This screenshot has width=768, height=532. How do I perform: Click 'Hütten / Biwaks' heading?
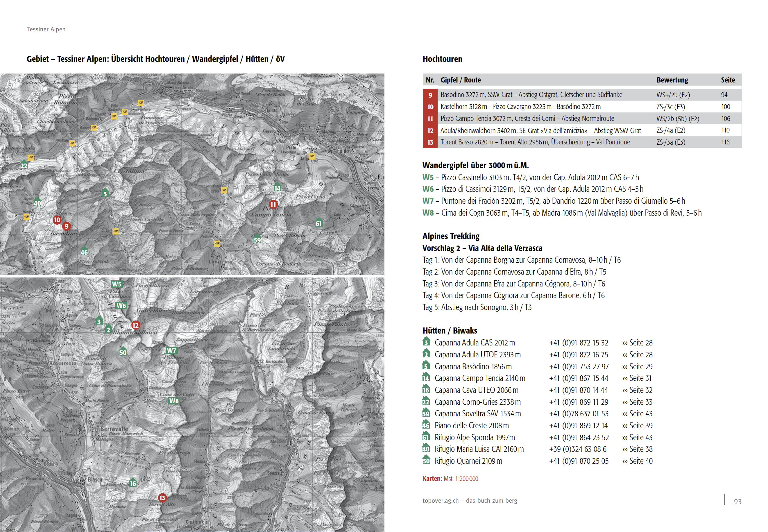tap(450, 331)
